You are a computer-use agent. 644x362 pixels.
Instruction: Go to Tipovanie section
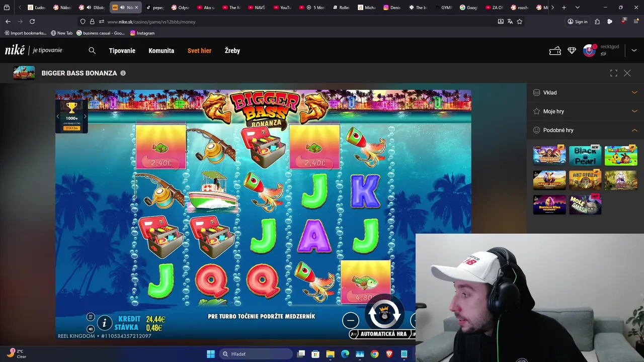122,51
